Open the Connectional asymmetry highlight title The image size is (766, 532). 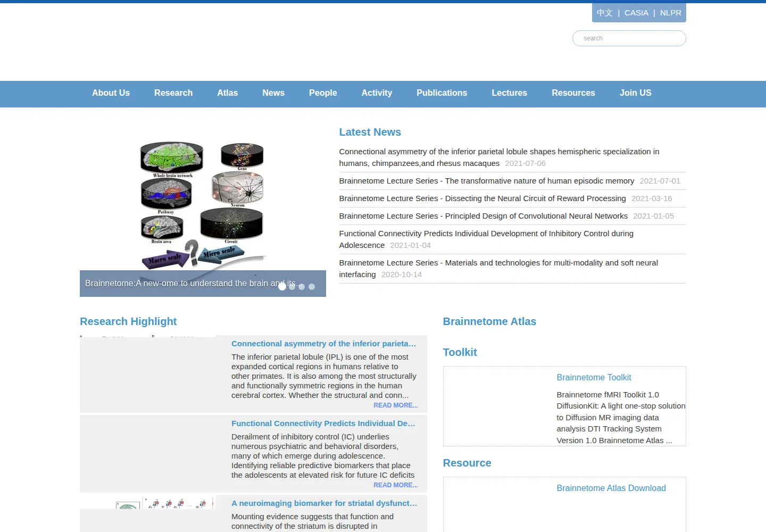tap(324, 344)
